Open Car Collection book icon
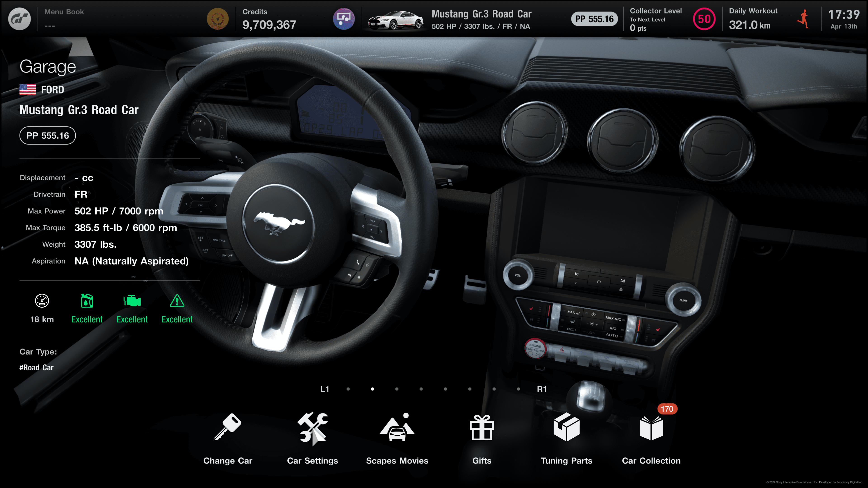 coord(651,428)
